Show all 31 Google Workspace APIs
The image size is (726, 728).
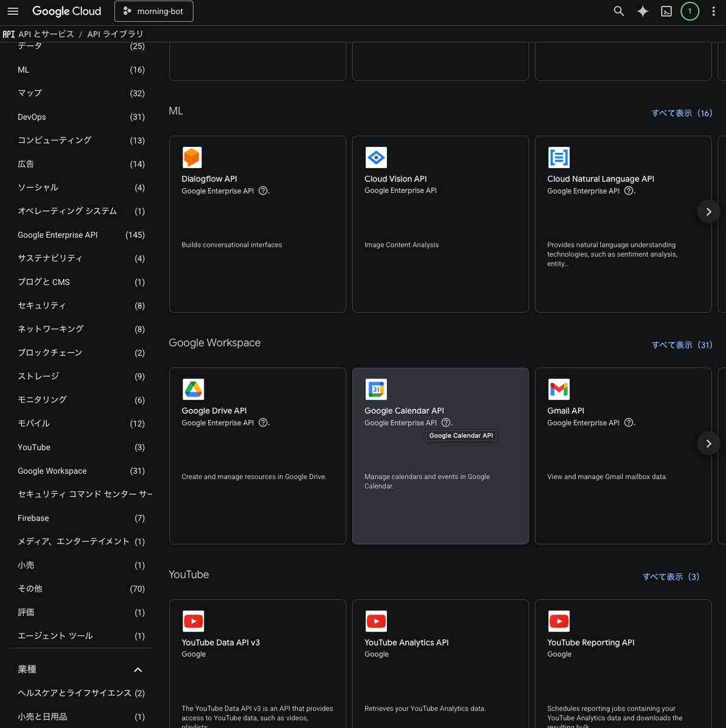click(682, 345)
